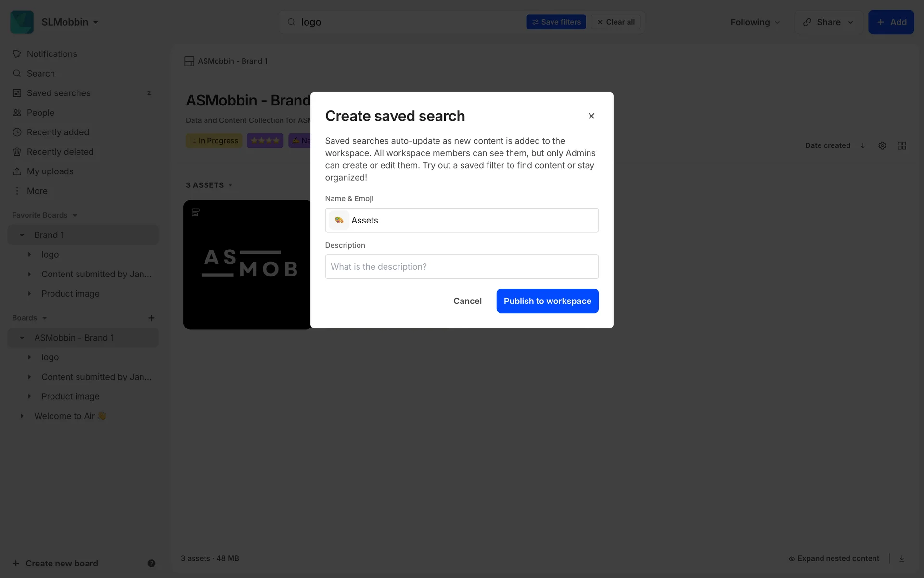Open Notifications from the sidebar
This screenshot has width=924, height=578.
click(51, 54)
